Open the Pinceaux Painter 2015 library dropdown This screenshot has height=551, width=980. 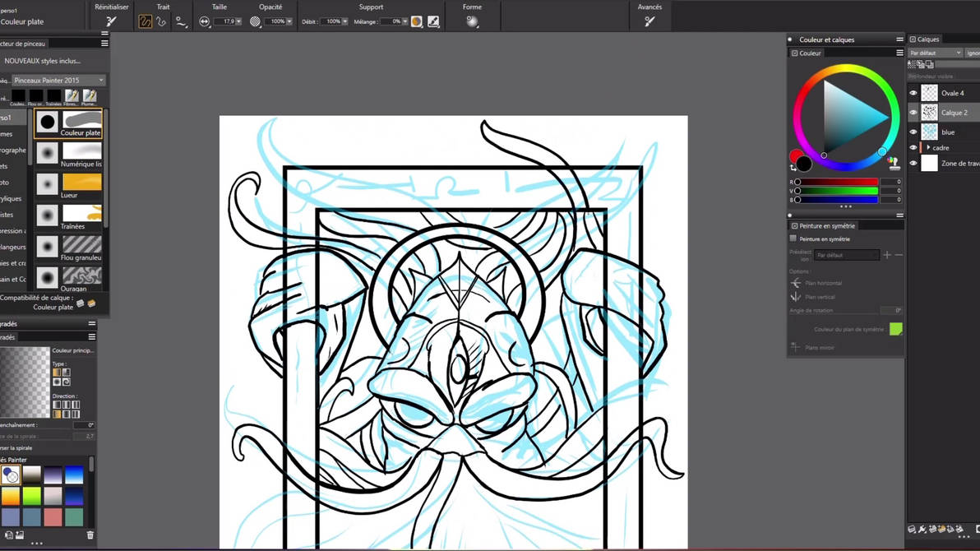(x=58, y=80)
